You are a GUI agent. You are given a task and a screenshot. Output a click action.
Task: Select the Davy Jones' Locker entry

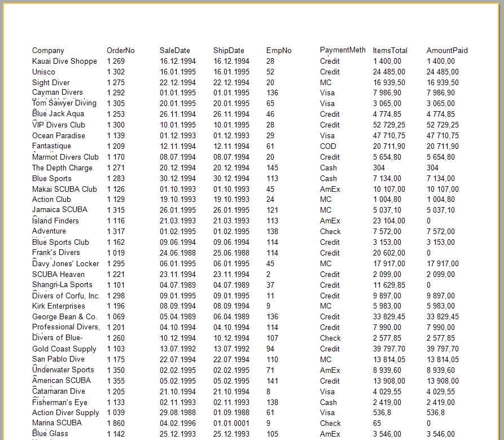pyautogui.click(x=65, y=263)
